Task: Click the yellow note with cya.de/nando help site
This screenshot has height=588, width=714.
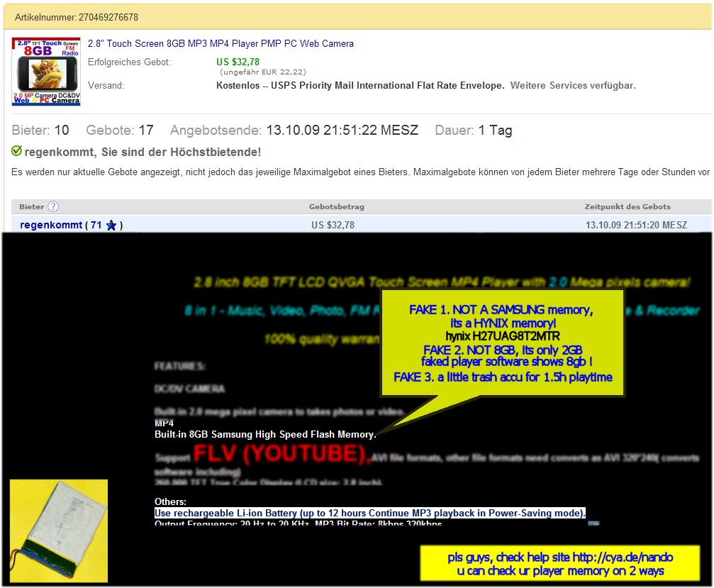Action: 560,564
